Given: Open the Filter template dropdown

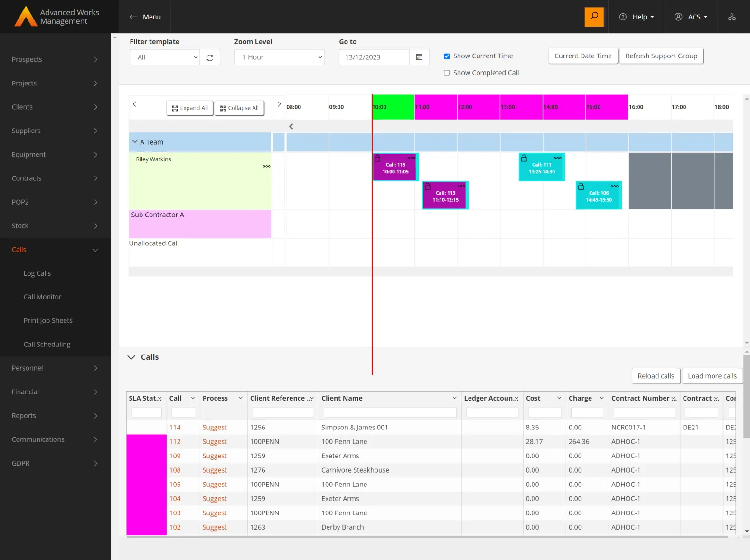Looking at the screenshot, I should pyautogui.click(x=165, y=57).
